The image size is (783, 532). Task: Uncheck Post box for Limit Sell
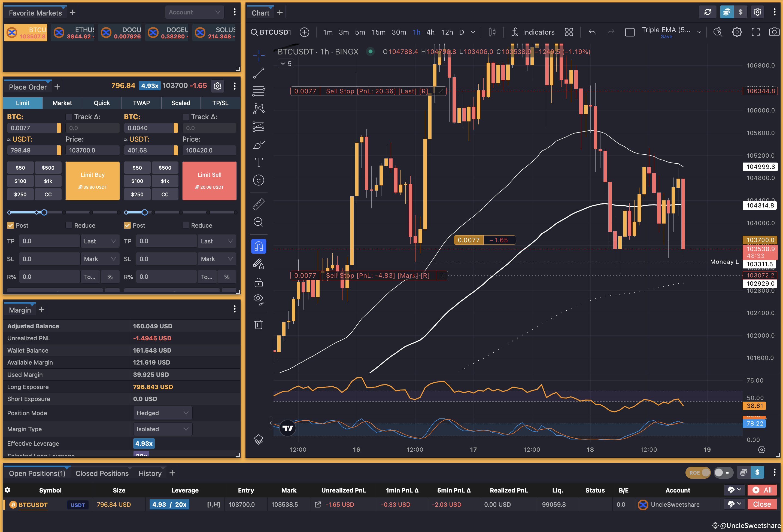point(127,225)
